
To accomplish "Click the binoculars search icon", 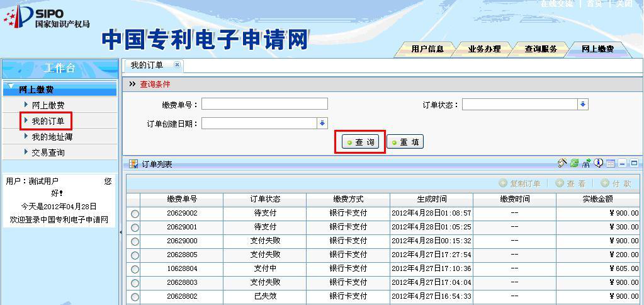I will [586, 164].
